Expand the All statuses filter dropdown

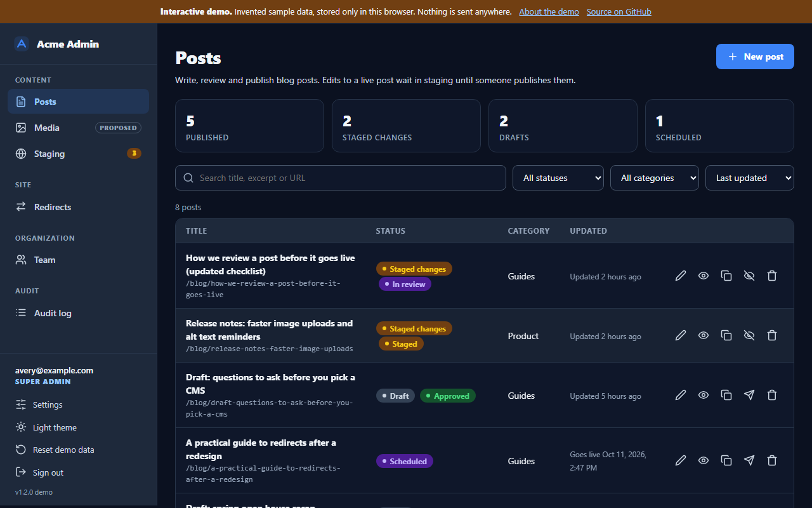(558, 178)
